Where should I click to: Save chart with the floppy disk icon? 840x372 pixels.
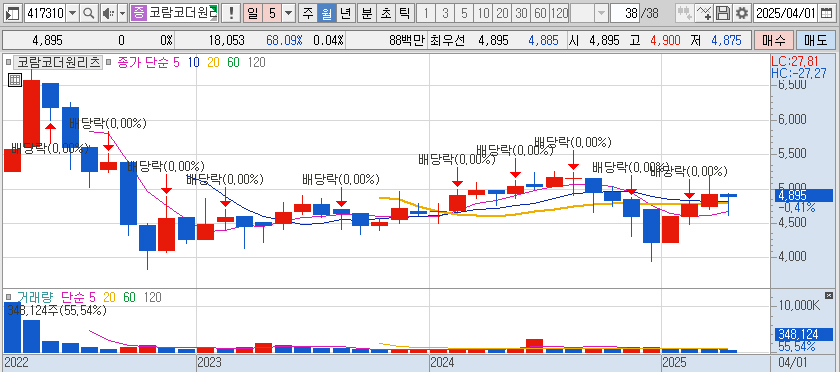(x=723, y=13)
